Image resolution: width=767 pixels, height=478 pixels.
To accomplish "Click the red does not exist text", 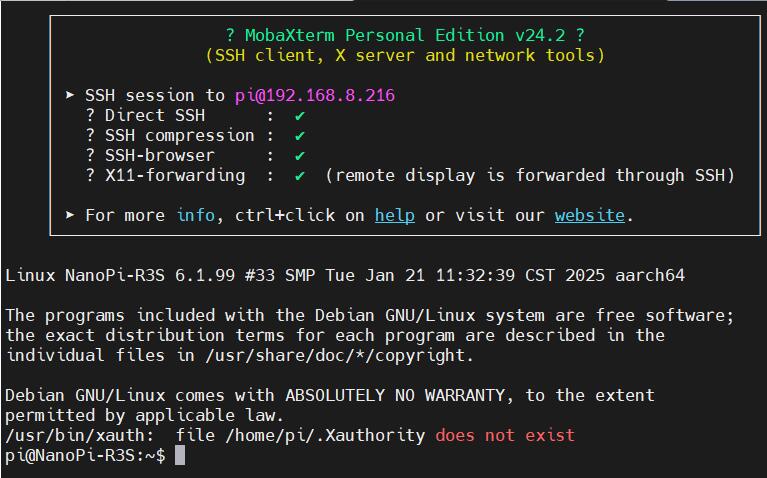I will coord(505,435).
